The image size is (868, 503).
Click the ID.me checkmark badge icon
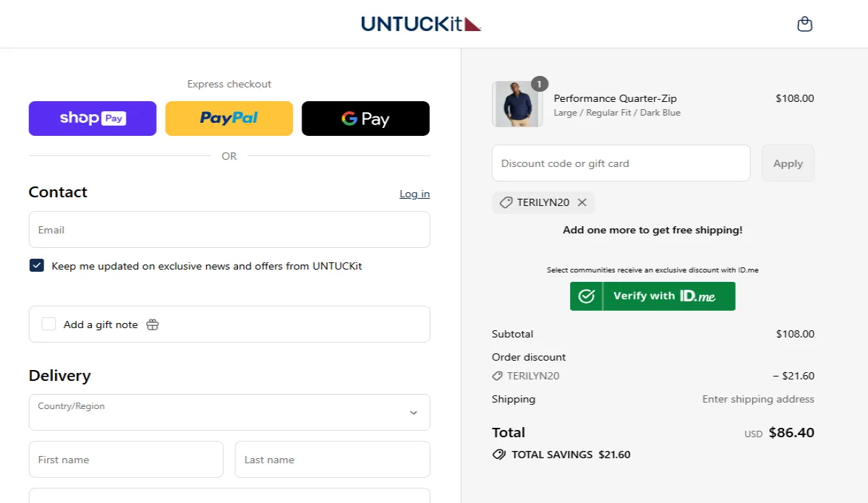click(x=587, y=296)
